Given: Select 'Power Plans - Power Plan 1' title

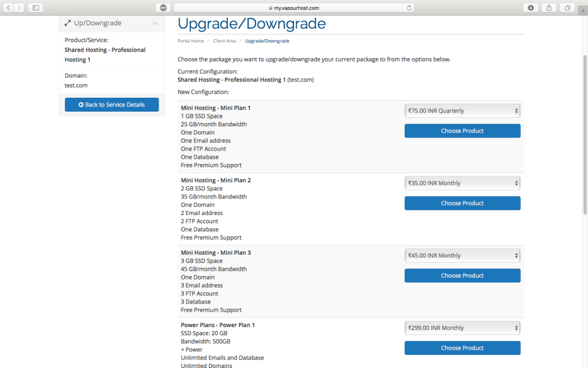Looking at the screenshot, I should pyautogui.click(x=218, y=325).
